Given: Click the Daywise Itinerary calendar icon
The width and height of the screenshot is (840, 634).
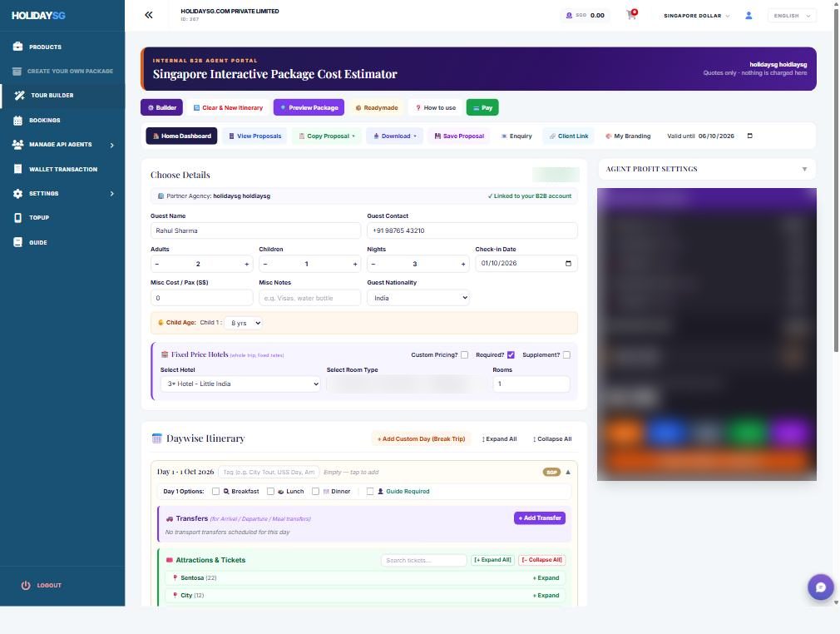Looking at the screenshot, I should (156, 438).
